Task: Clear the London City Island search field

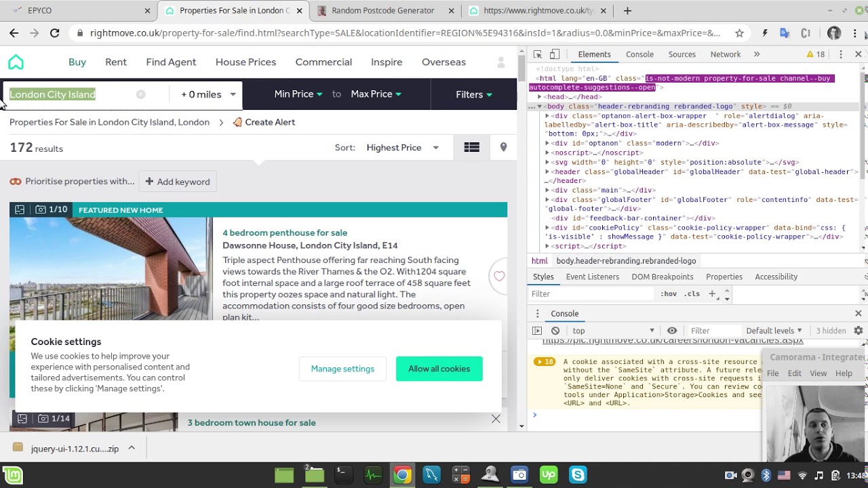Action: point(140,94)
